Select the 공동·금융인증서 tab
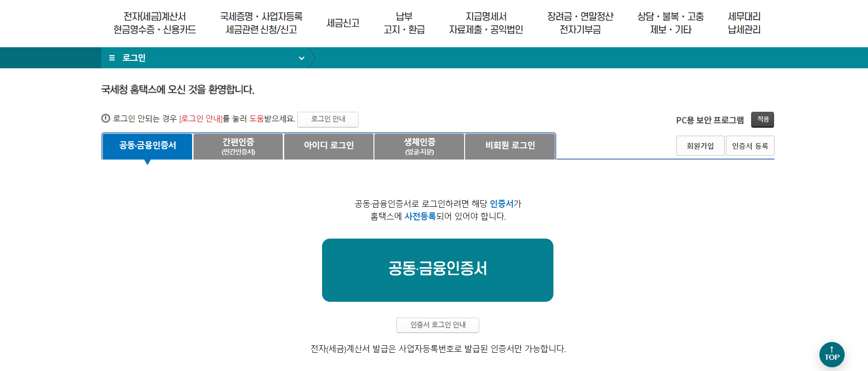The height and width of the screenshot is (371, 868). [x=147, y=146]
